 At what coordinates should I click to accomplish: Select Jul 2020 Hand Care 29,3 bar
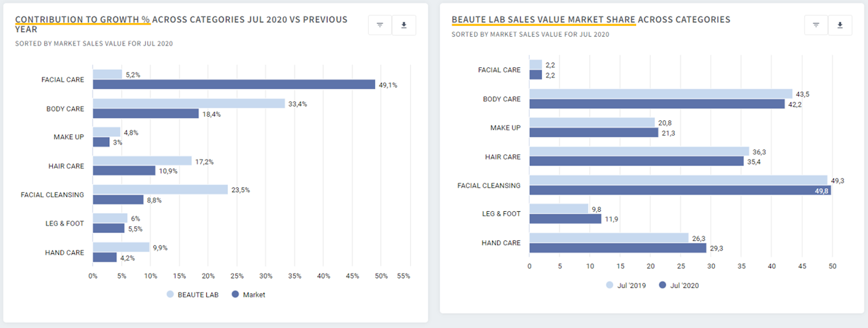pos(618,248)
